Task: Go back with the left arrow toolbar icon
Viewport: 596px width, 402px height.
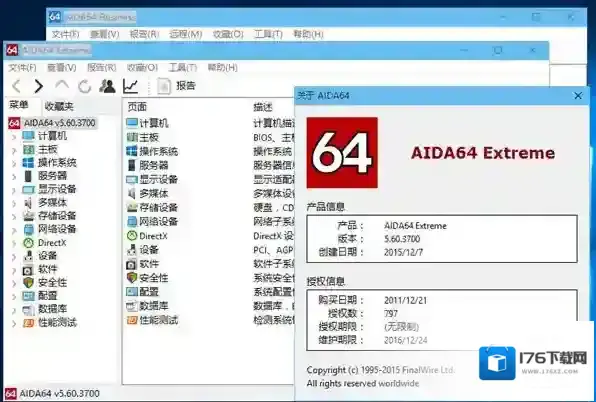Action: [x=16, y=86]
